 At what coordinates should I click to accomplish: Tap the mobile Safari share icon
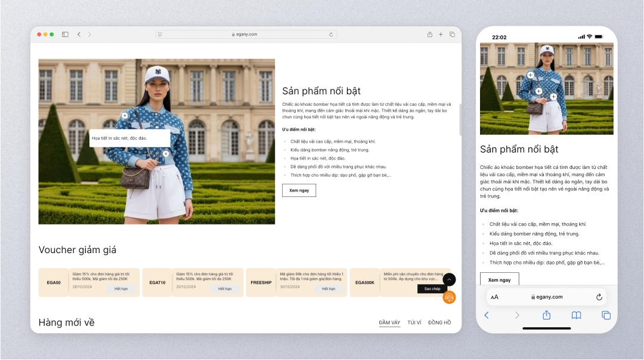546,315
